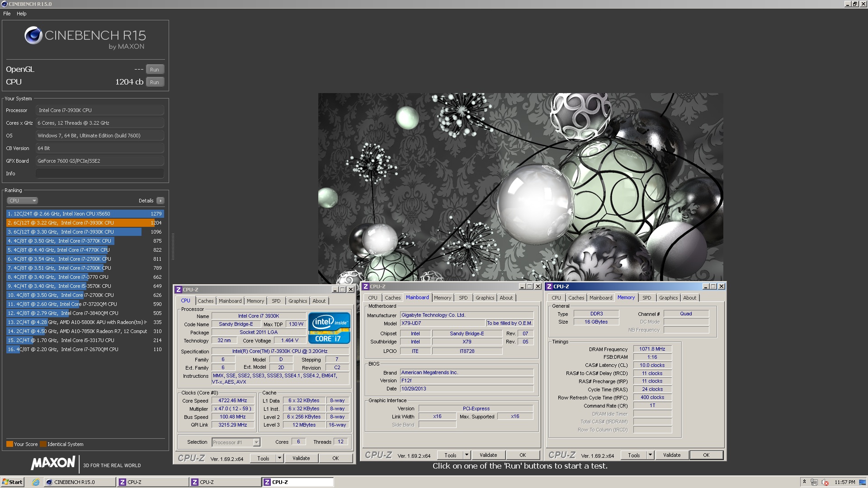This screenshot has height=488, width=868.
Task: Click the taskbar clock 11:57 PM
Action: (845, 482)
